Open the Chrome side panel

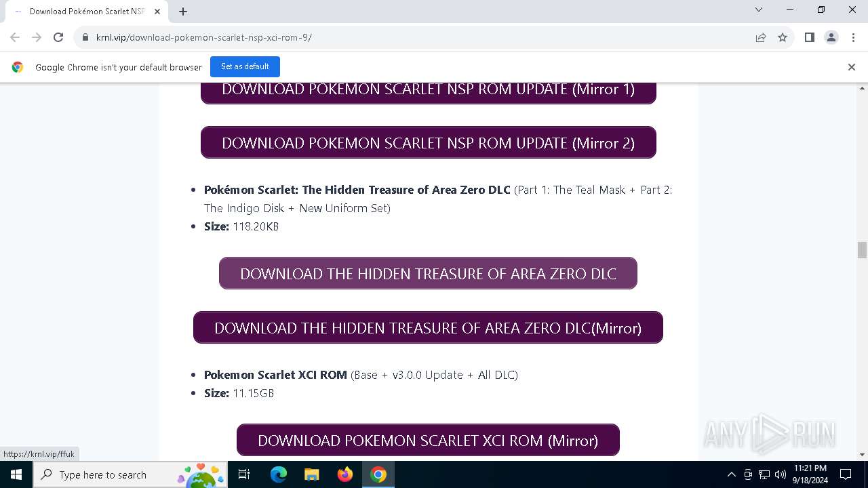(x=810, y=37)
